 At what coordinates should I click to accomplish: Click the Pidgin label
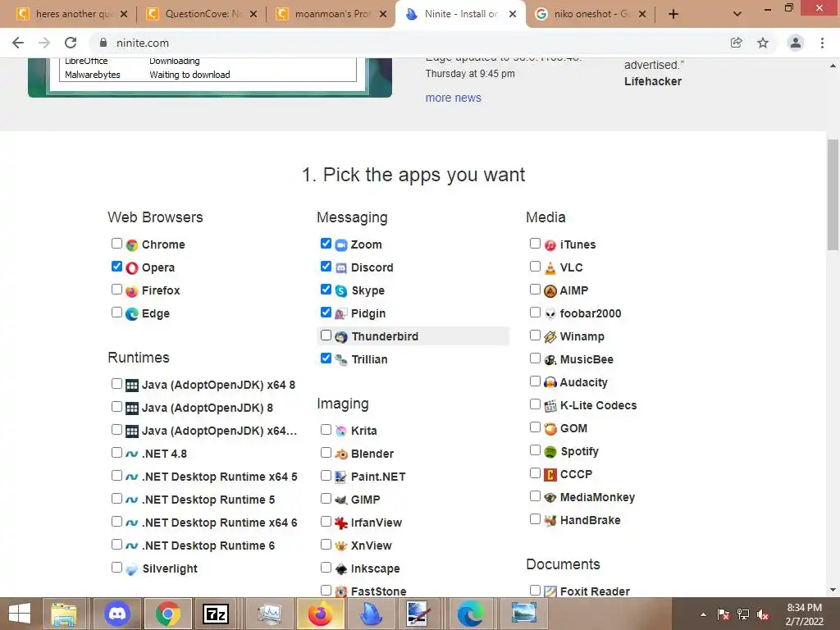[x=368, y=314]
